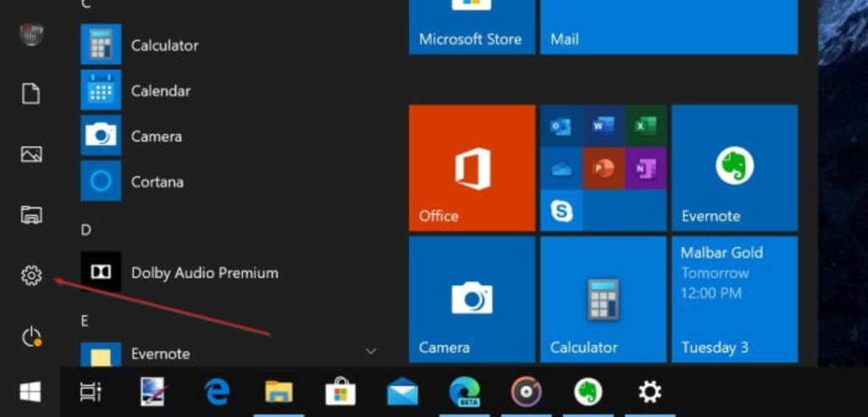The image size is (868, 417).
Task: Open Documents icon in Start sidebar
Action: tap(31, 94)
